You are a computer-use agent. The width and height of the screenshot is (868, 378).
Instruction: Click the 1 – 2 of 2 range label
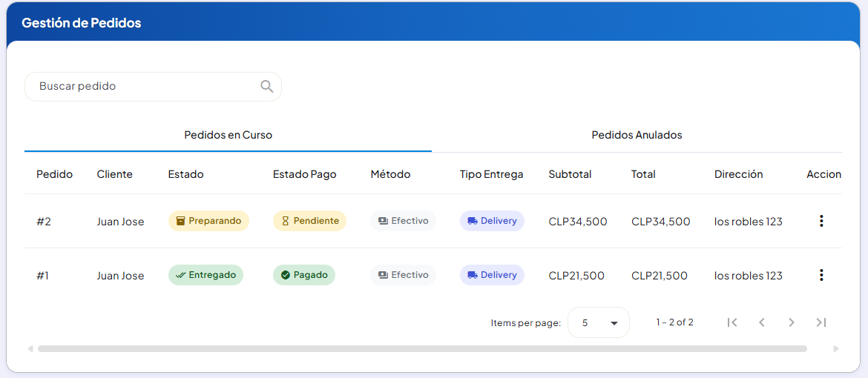coord(675,322)
